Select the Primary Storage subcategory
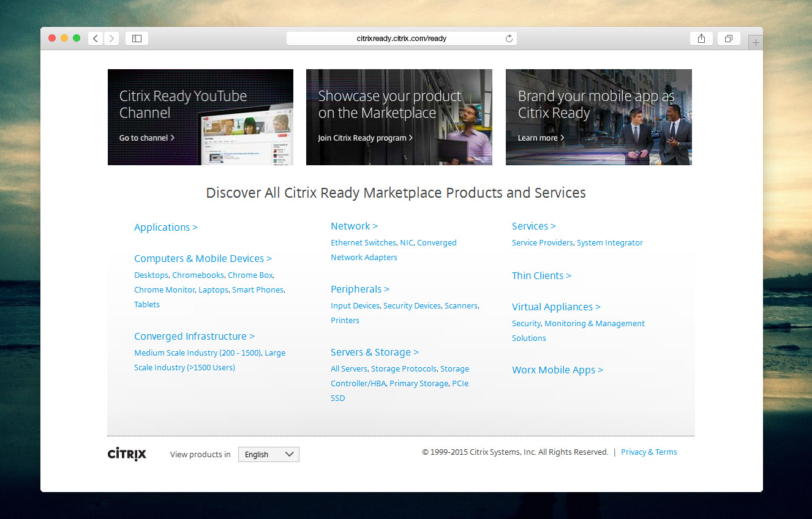812x519 pixels. (x=419, y=383)
